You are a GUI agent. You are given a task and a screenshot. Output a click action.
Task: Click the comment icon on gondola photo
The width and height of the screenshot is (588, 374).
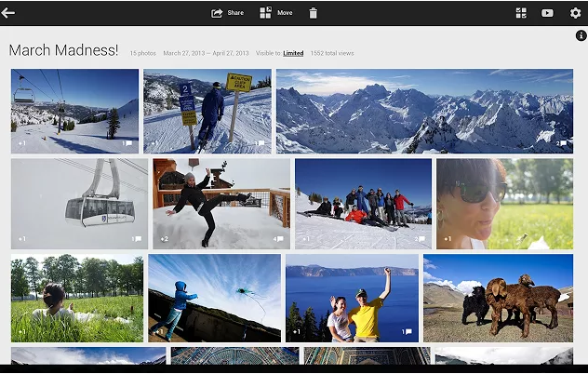[x=138, y=239]
